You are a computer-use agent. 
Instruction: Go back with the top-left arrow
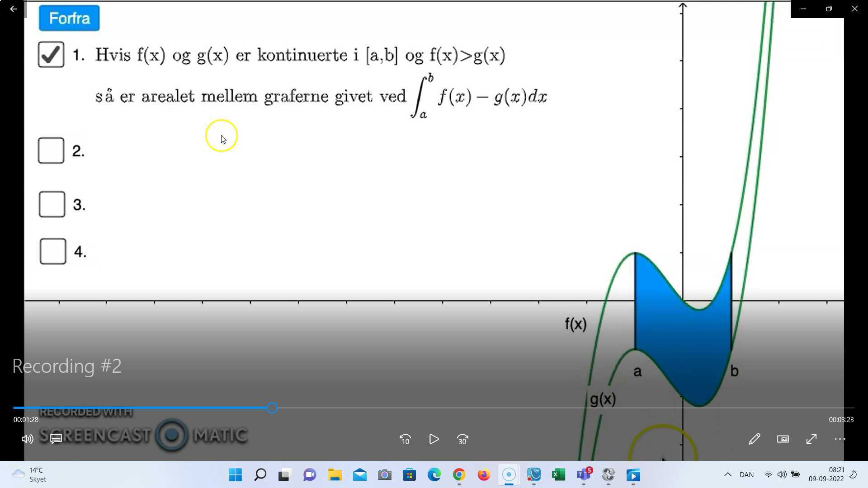pyautogui.click(x=14, y=9)
